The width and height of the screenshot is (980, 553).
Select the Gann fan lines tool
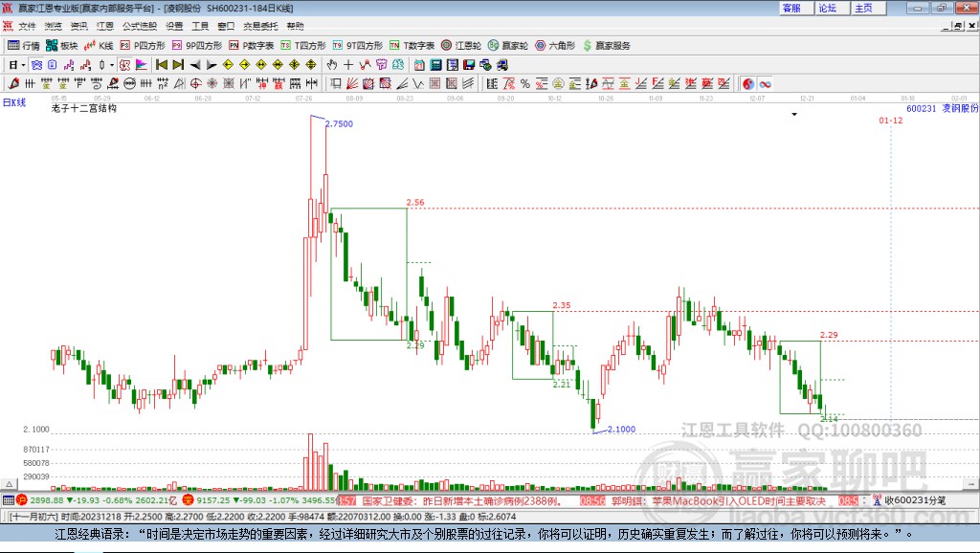coord(352,84)
